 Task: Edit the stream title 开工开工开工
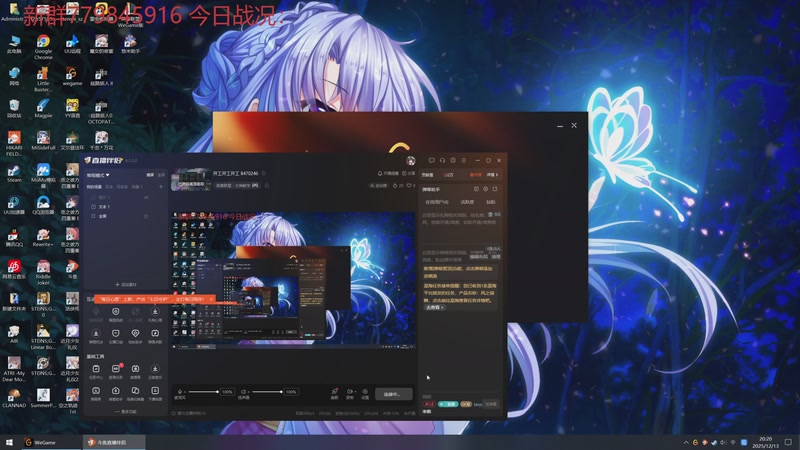click(x=235, y=173)
